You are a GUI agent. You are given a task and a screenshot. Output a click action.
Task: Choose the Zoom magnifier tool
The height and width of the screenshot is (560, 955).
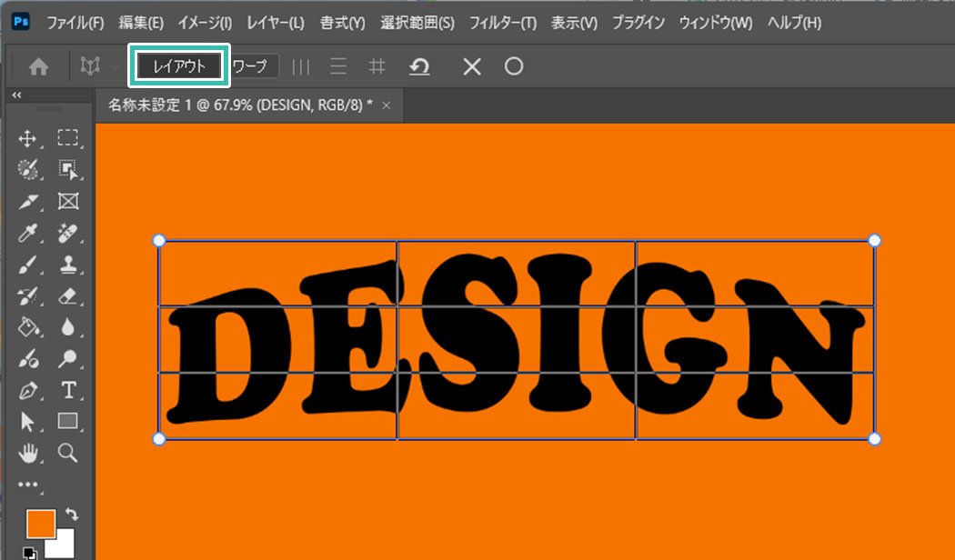point(67,452)
